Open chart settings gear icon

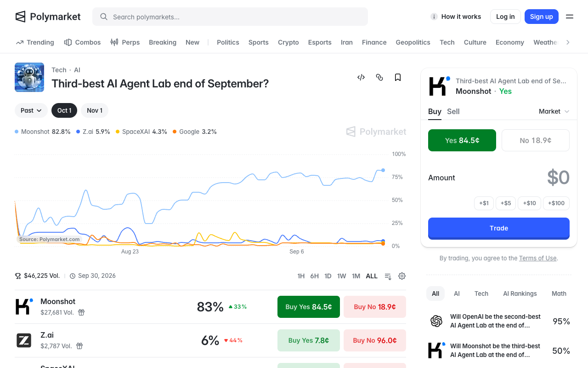(x=402, y=276)
